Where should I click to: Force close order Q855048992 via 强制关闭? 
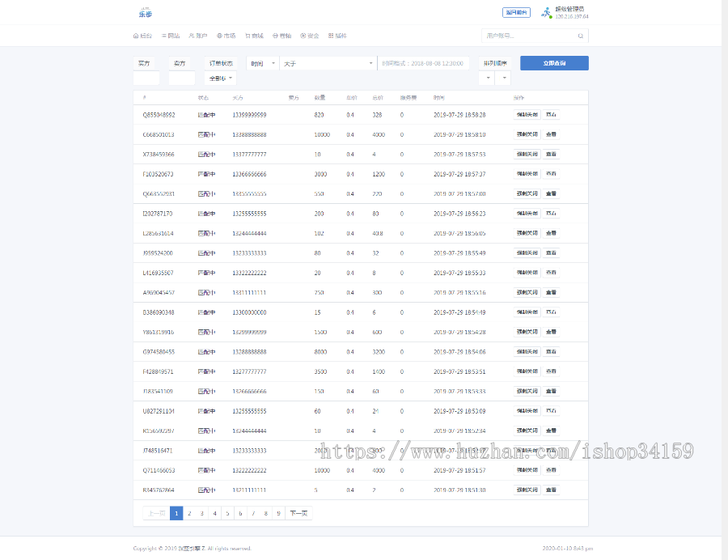[x=526, y=114]
